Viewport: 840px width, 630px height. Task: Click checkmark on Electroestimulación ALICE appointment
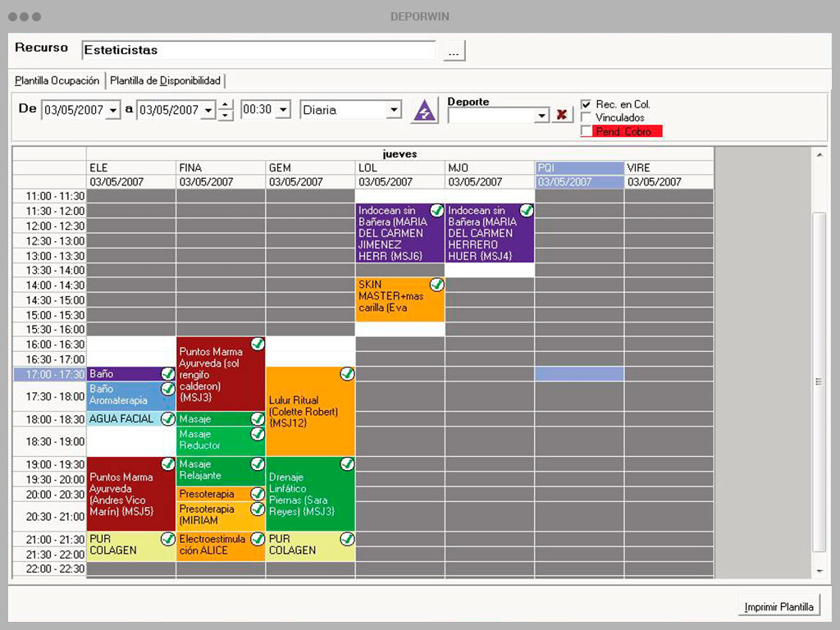tap(258, 539)
